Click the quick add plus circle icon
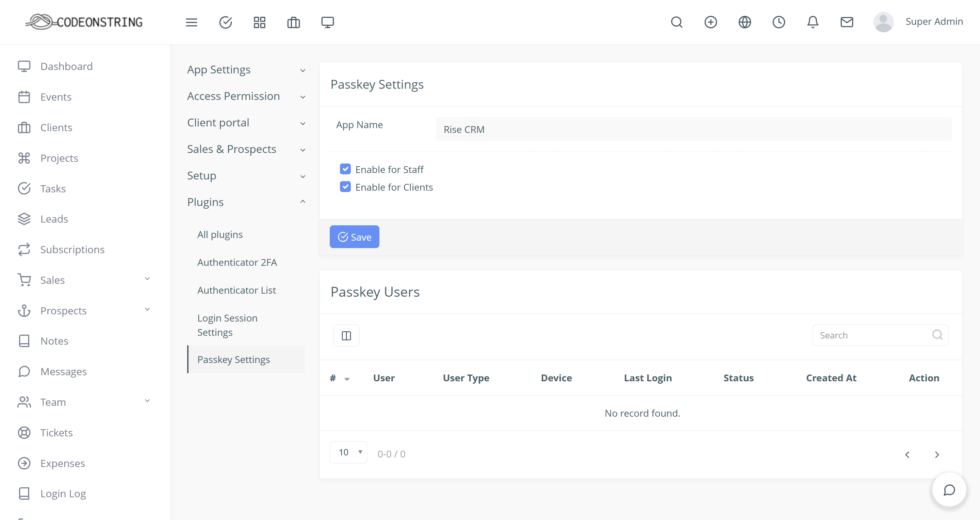Screen dimensions: 980x520 (710, 22)
